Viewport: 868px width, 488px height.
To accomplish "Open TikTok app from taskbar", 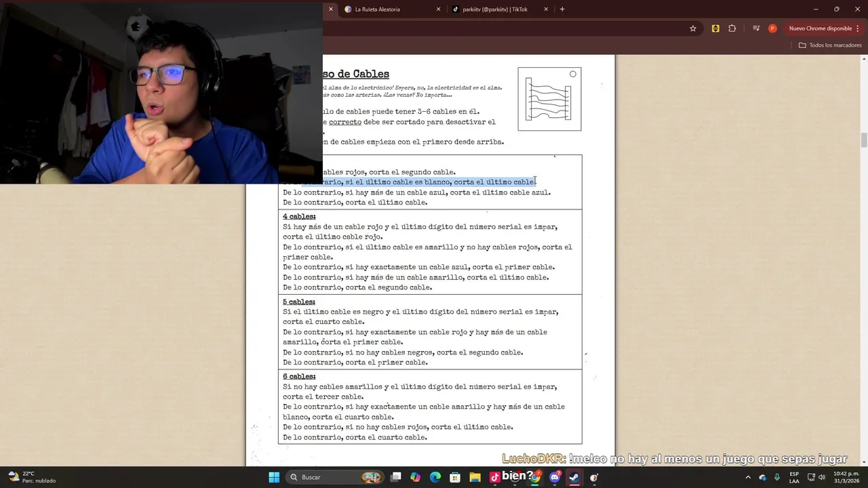I will coord(494,477).
